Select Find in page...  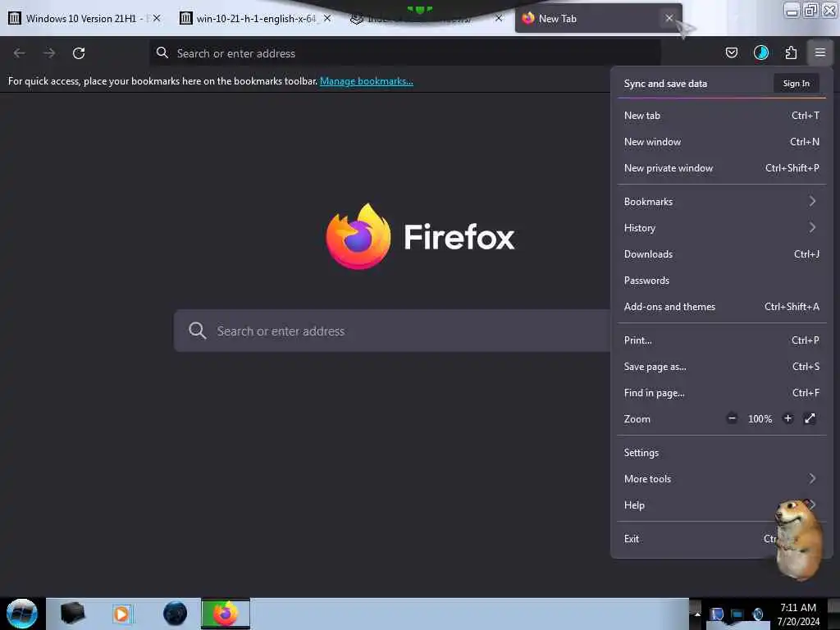[721, 393]
